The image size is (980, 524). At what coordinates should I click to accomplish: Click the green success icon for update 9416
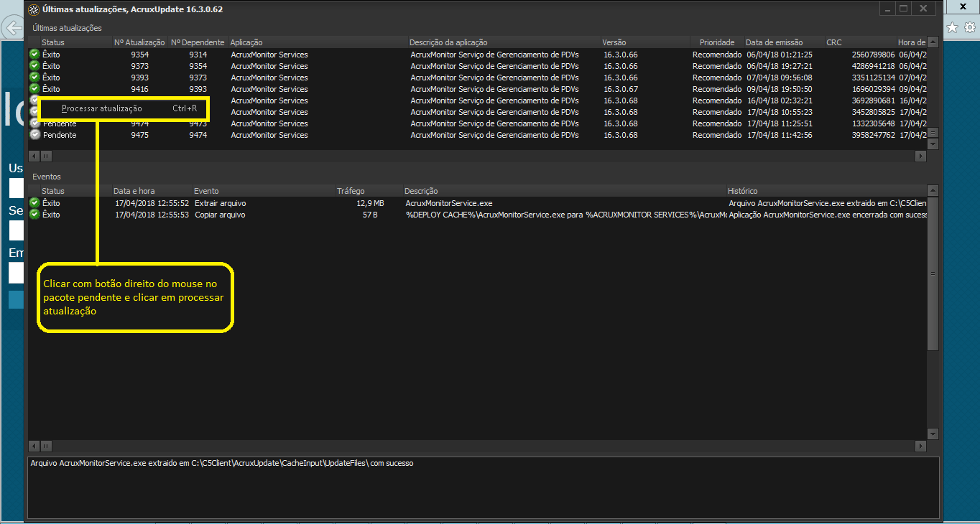(x=34, y=89)
